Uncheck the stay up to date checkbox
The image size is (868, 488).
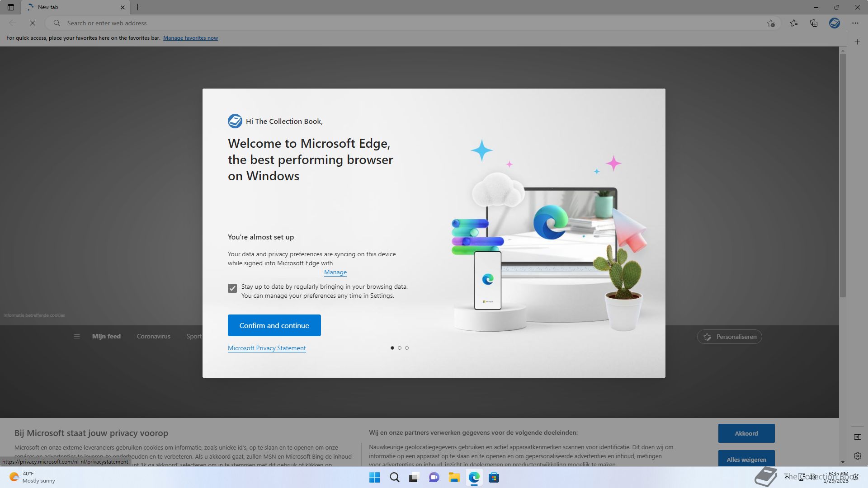[x=232, y=288]
